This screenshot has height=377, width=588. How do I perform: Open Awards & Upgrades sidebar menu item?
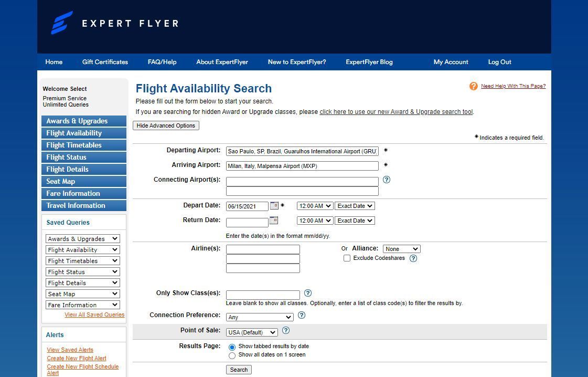tap(84, 121)
